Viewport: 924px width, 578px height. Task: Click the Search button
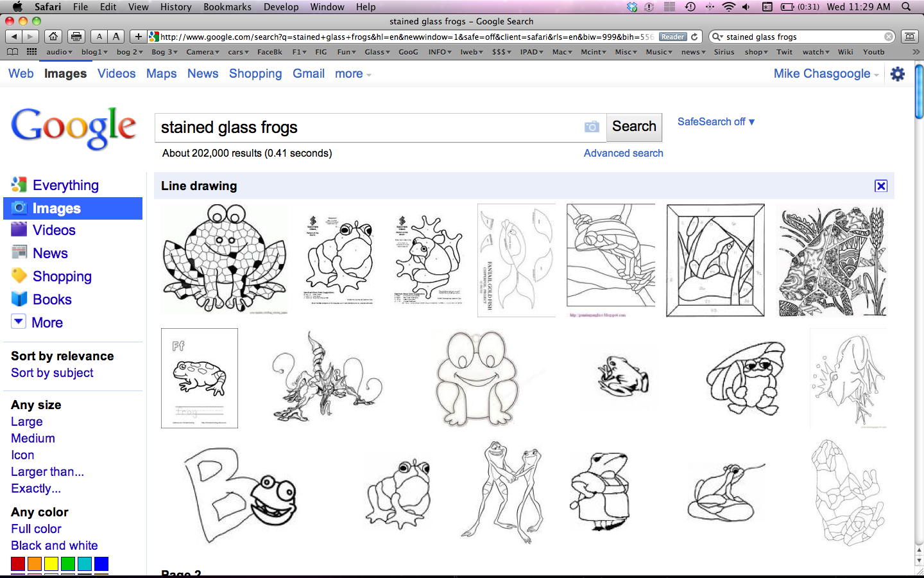(x=634, y=127)
